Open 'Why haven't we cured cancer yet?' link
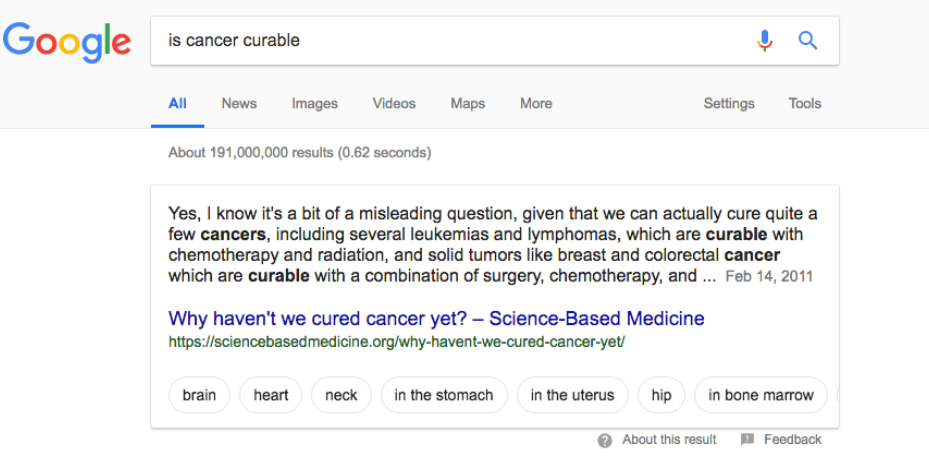This screenshot has width=929, height=459. point(436,318)
